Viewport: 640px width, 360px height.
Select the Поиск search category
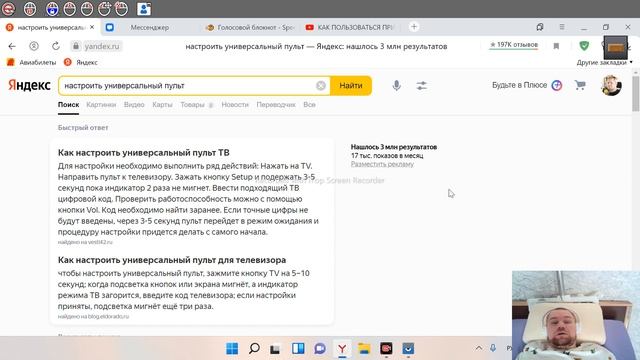pyautogui.click(x=68, y=104)
